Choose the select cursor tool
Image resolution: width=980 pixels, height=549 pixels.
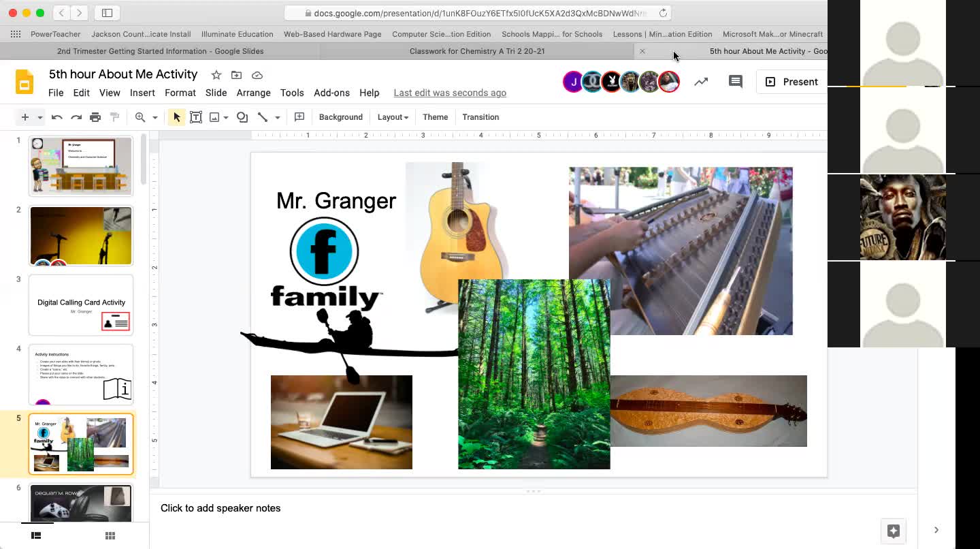(176, 117)
